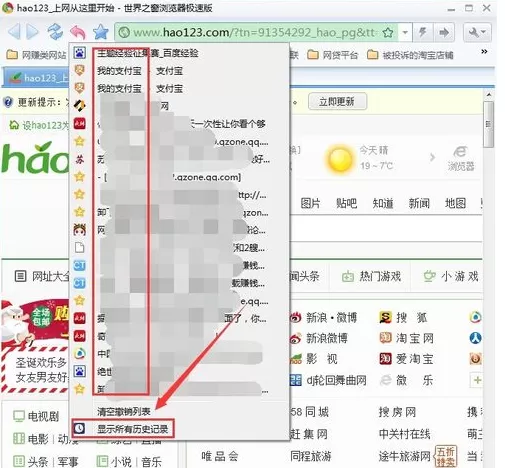Open the 小游戏 tab
This screenshot has width=505, height=468.
click(x=452, y=276)
